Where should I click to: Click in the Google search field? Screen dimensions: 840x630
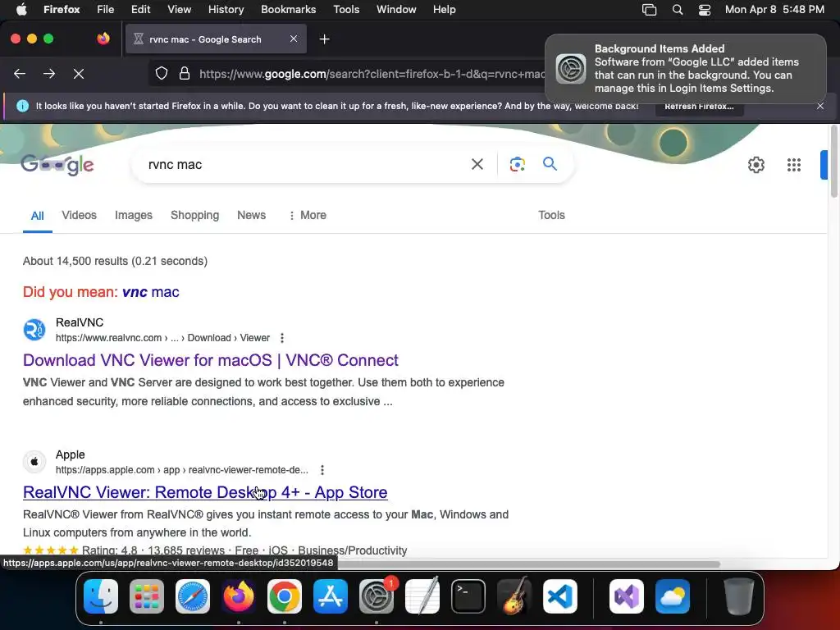click(305, 164)
